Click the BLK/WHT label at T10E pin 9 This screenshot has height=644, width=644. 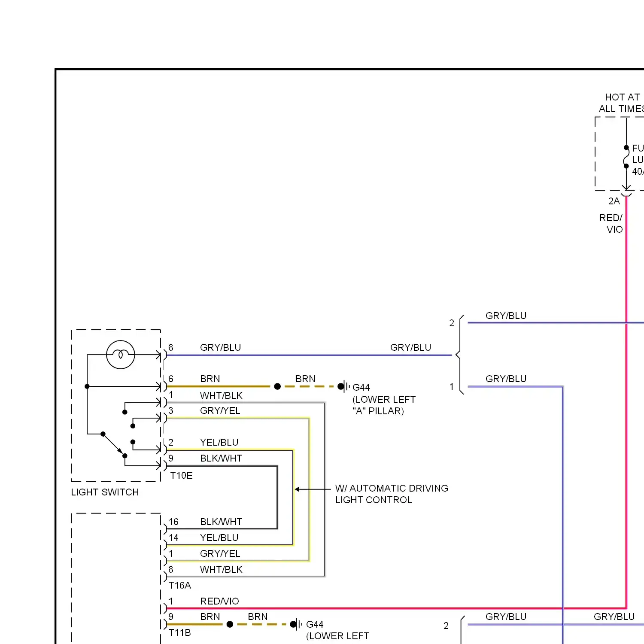pyautogui.click(x=221, y=458)
